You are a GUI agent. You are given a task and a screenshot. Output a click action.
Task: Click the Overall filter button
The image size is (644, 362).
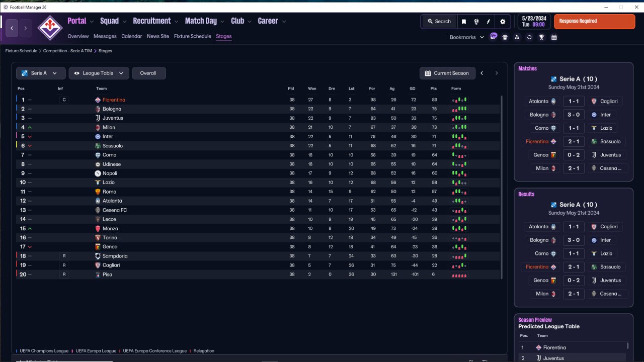coord(149,73)
